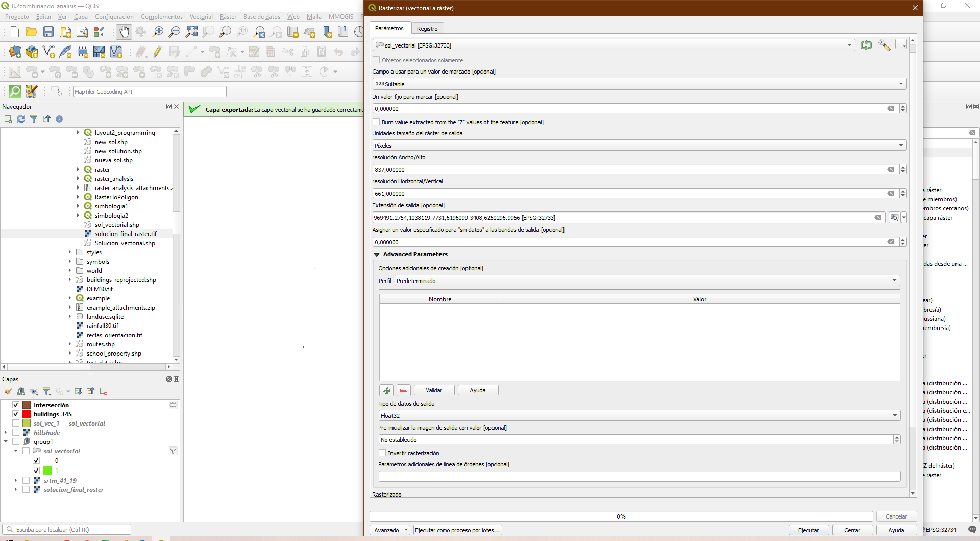Open the Layout Manager icon

(x=82, y=32)
